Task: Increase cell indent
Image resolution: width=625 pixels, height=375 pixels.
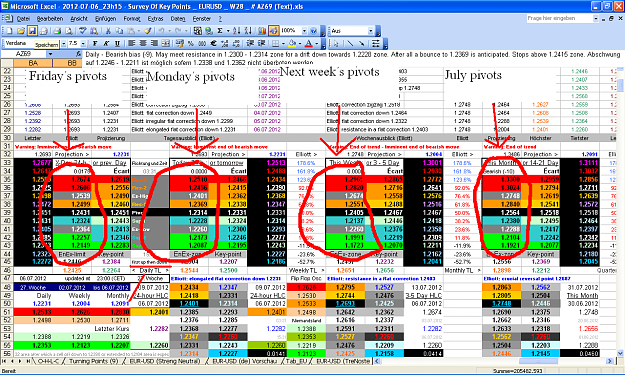Action: point(261,43)
